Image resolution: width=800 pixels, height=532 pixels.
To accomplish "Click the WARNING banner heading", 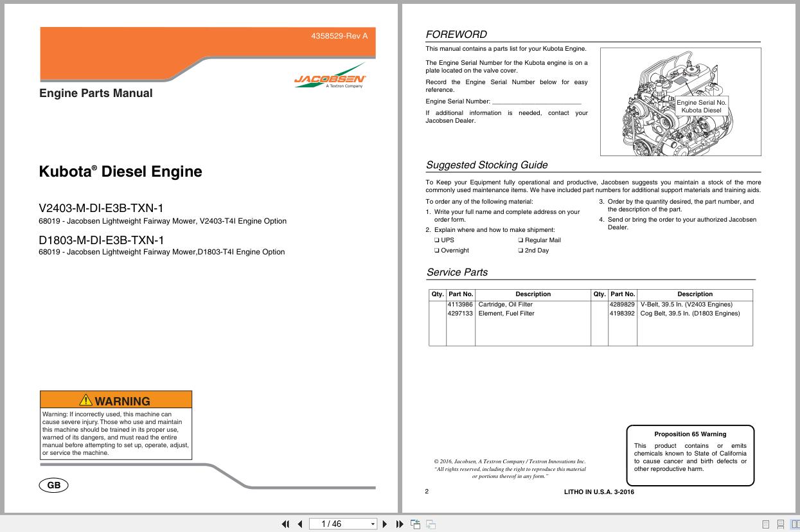I will tap(116, 400).
